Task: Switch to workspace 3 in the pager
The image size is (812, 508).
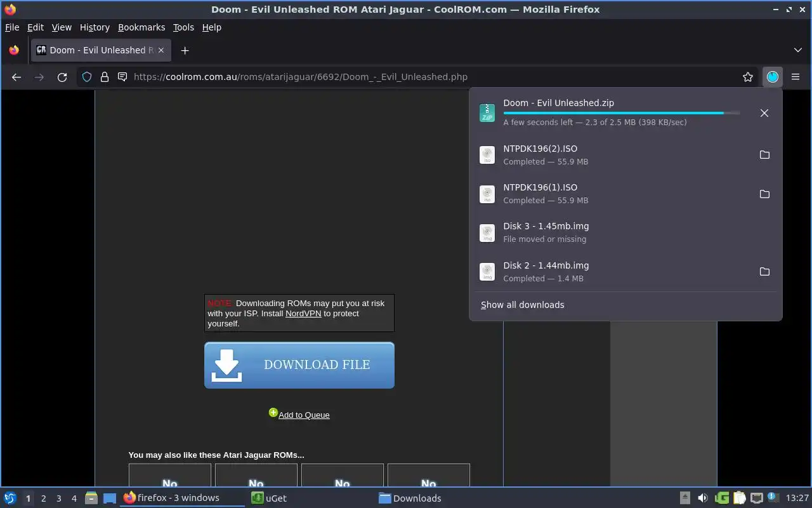Action: pos(58,498)
